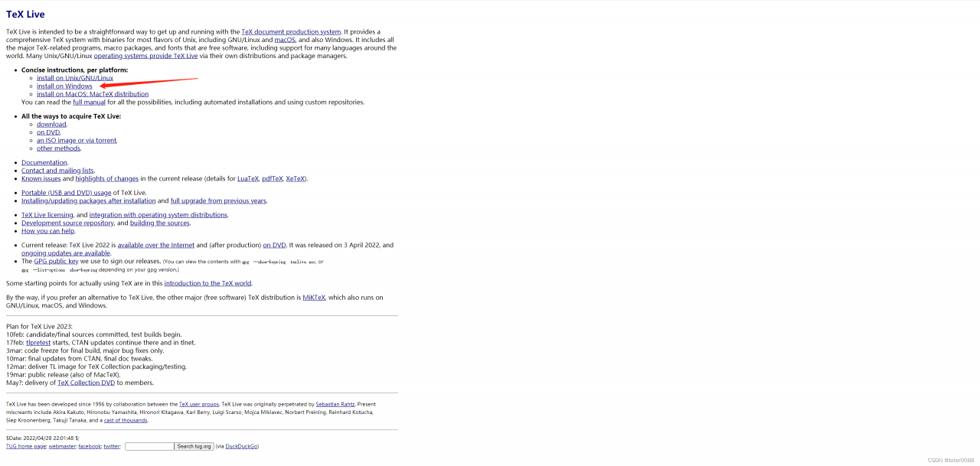Follow available over the Internet link
The width and height of the screenshot is (980, 466).
pos(156,245)
